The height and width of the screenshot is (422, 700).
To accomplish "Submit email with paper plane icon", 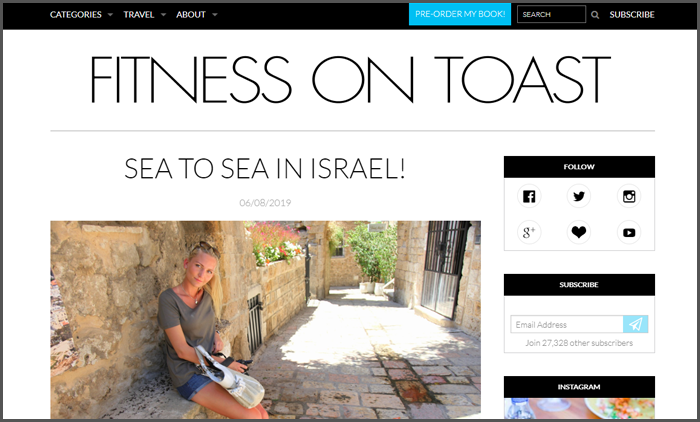I will click(636, 324).
